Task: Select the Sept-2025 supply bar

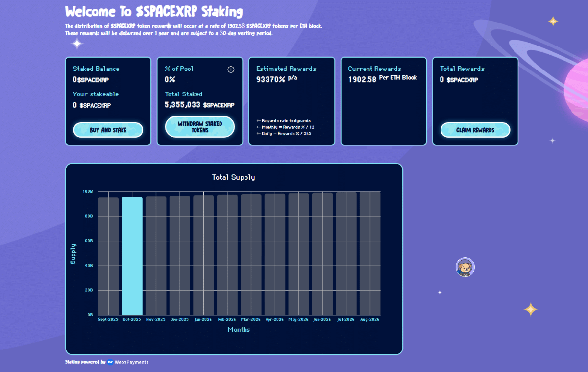Action: tap(108, 256)
